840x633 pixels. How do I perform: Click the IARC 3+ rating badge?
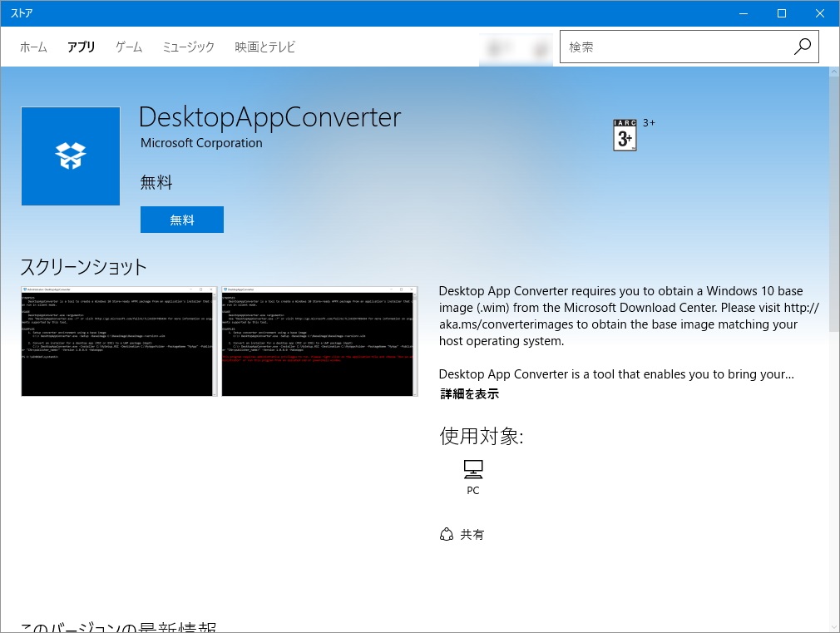click(625, 135)
